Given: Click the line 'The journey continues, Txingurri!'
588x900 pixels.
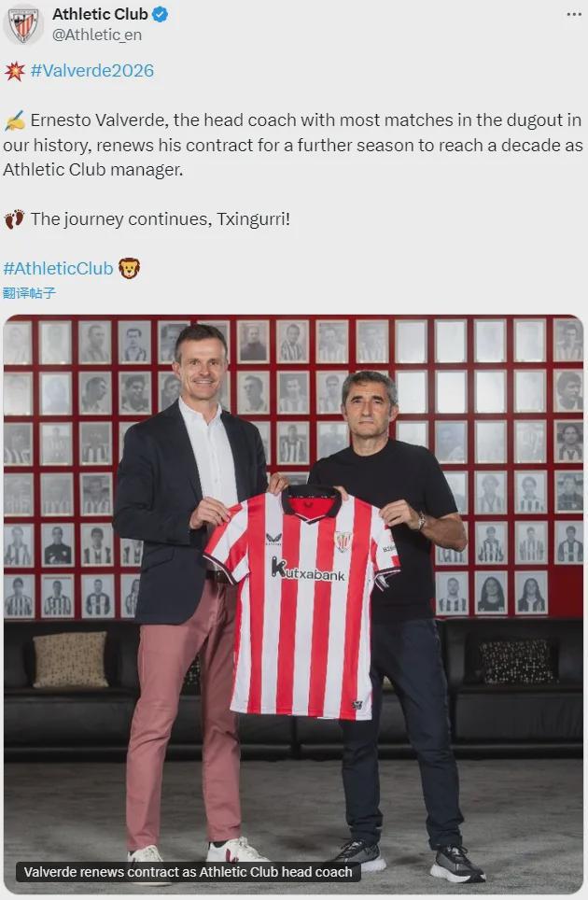Looking at the screenshot, I should tap(160, 219).
